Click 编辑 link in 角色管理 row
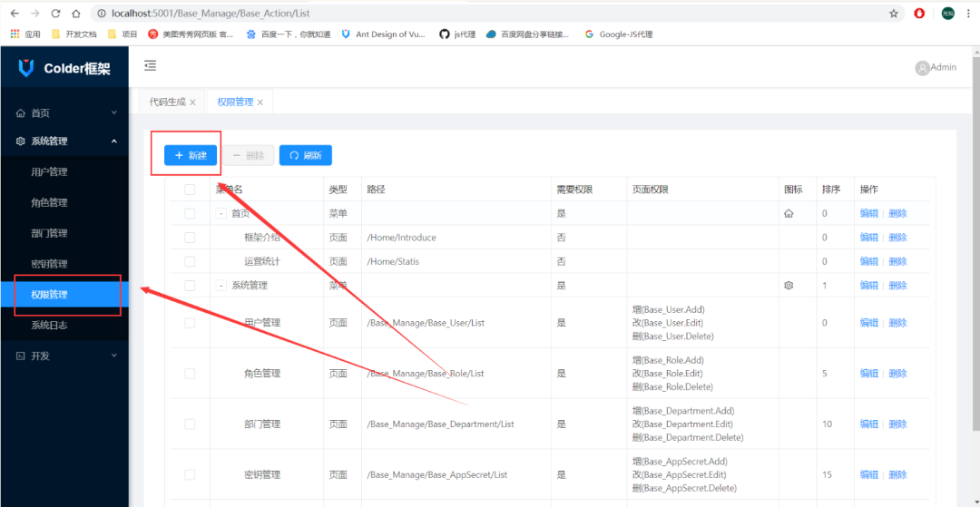 point(868,374)
